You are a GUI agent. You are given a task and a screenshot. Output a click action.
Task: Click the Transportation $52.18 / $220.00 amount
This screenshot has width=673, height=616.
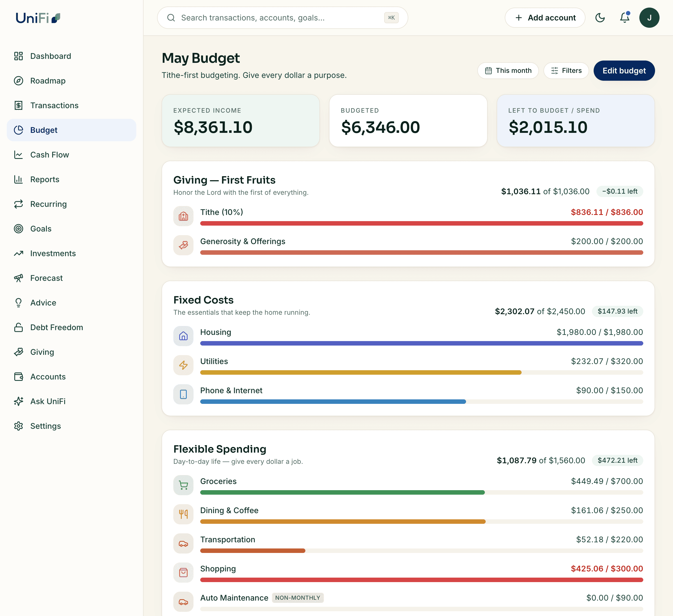coord(609,539)
